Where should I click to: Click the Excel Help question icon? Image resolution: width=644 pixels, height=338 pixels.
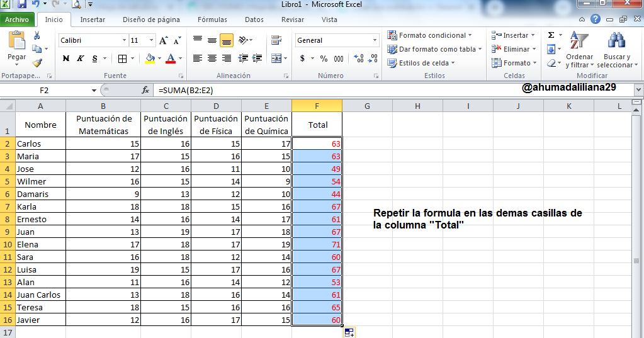[596, 19]
